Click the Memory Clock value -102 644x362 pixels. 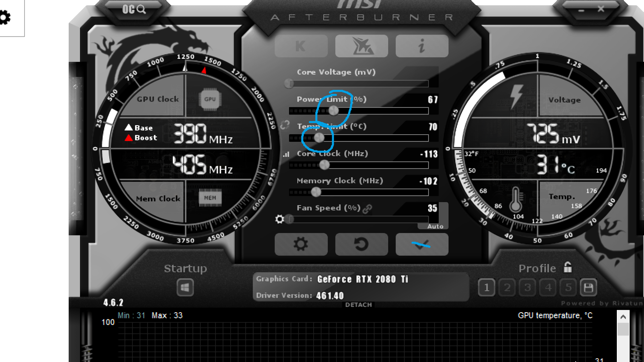click(x=429, y=181)
